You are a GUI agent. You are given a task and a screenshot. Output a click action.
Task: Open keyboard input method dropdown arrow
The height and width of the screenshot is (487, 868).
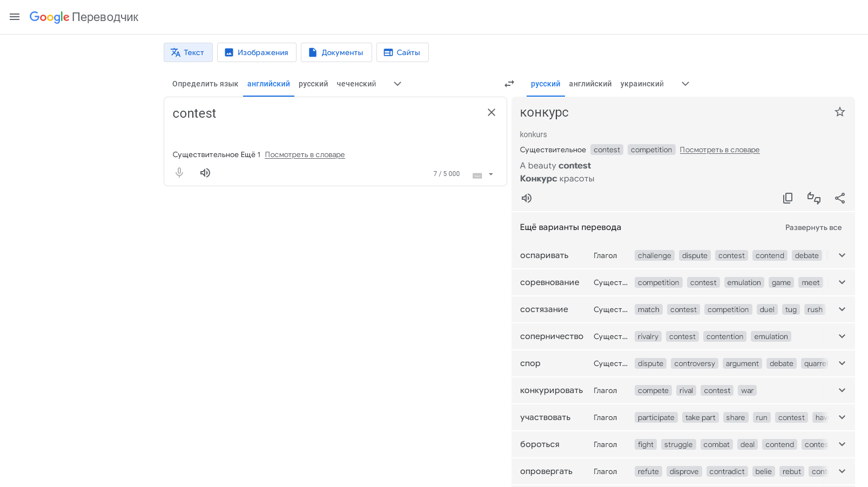point(491,174)
